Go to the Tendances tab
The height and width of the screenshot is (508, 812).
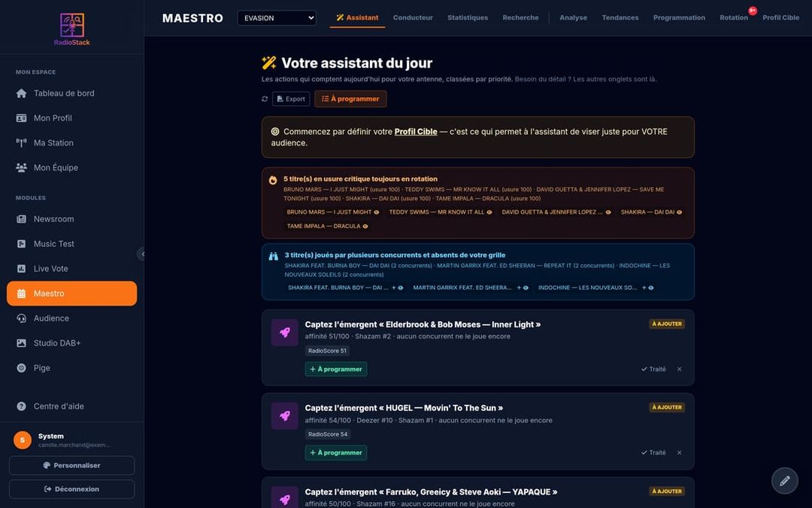(x=620, y=17)
